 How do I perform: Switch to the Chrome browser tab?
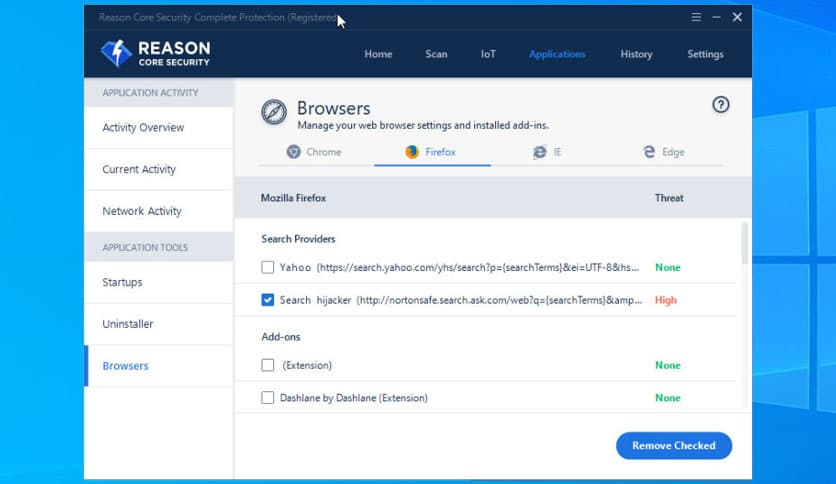tap(316, 152)
